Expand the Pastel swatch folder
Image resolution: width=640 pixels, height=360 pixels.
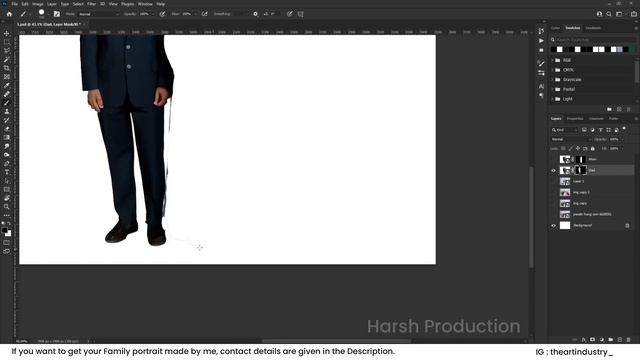pyautogui.click(x=553, y=89)
